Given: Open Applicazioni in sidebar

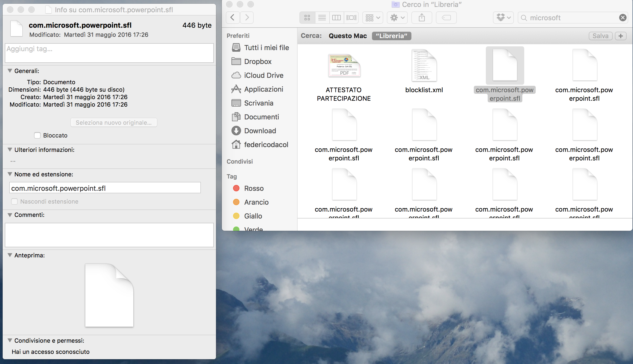Looking at the screenshot, I should tap(257, 89).
